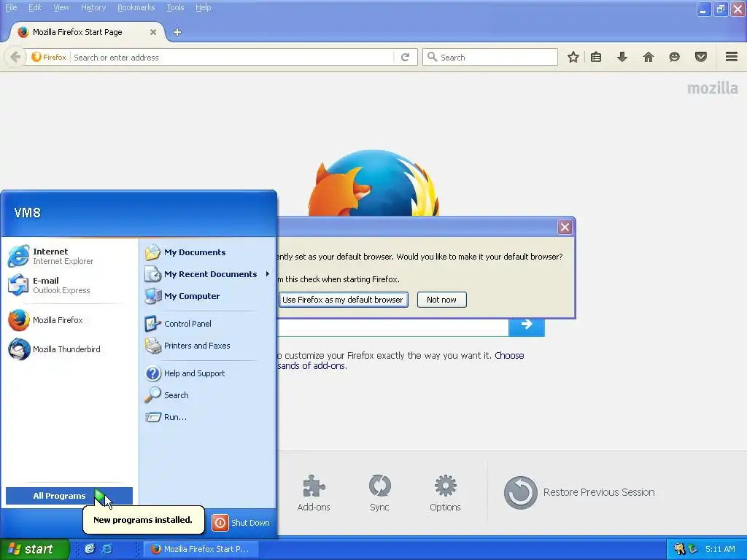Image resolution: width=747 pixels, height=560 pixels.
Task: Open the Edit menu
Action: pos(35,7)
